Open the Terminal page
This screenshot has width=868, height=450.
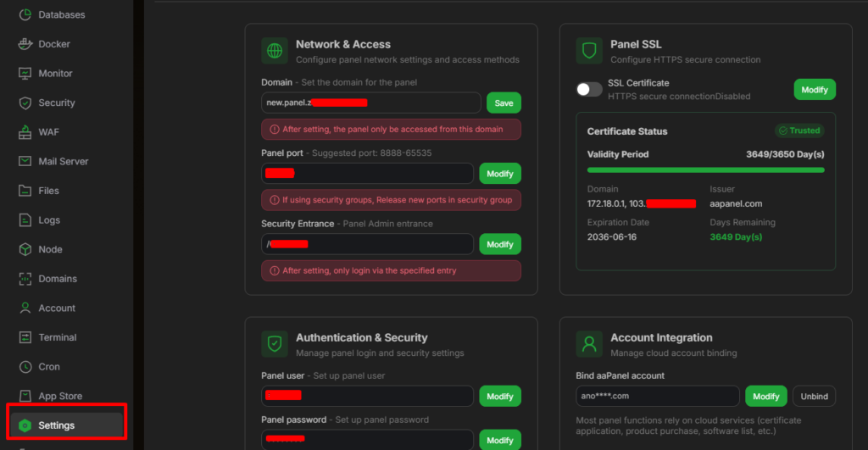click(58, 337)
